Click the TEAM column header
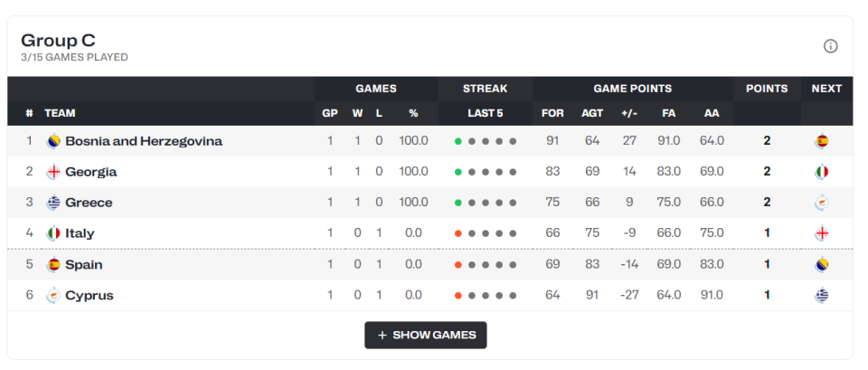The width and height of the screenshot is (868, 370). tap(60, 113)
